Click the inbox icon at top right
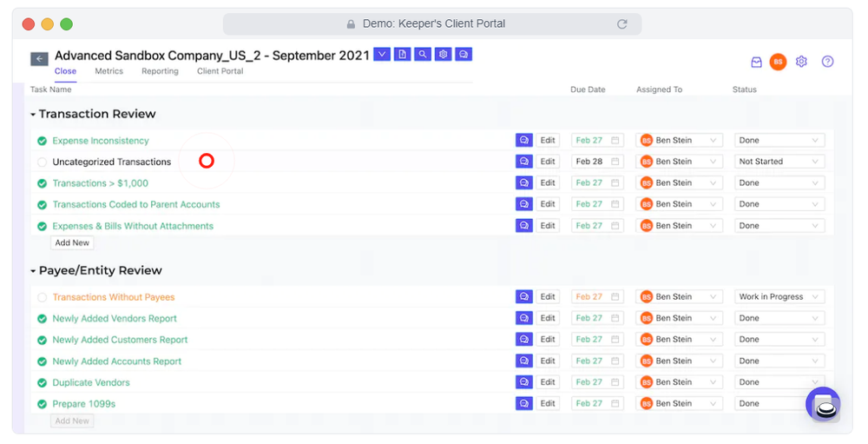Image resolution: width=868 pixels, height=444 pixels. tap(756, 62)
